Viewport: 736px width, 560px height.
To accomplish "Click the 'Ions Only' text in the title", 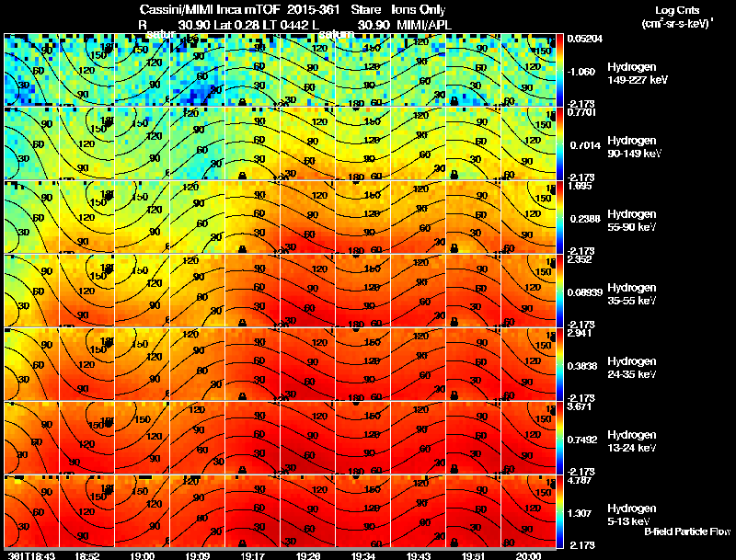I will coord(419,10).
